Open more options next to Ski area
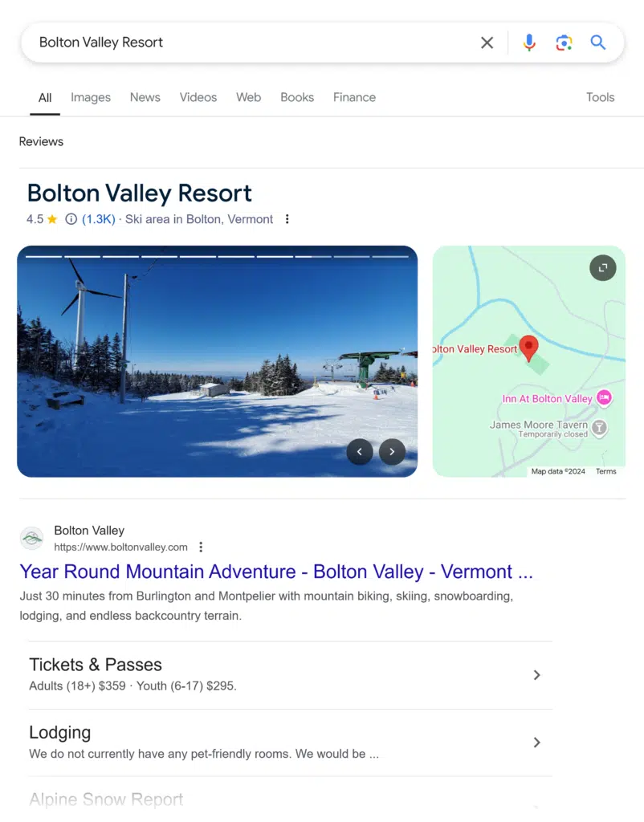Viewport: 644px width, 822px height. [x=287, y=219]
